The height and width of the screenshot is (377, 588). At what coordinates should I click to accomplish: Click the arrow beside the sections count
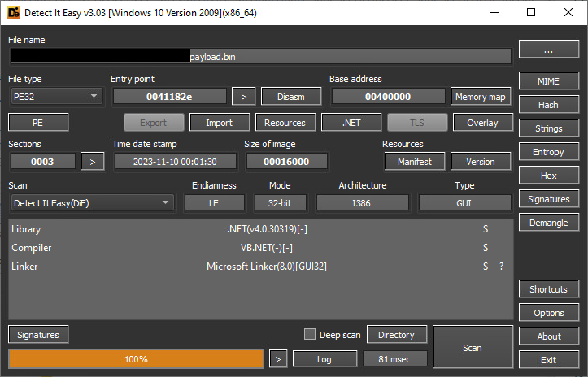92,161
